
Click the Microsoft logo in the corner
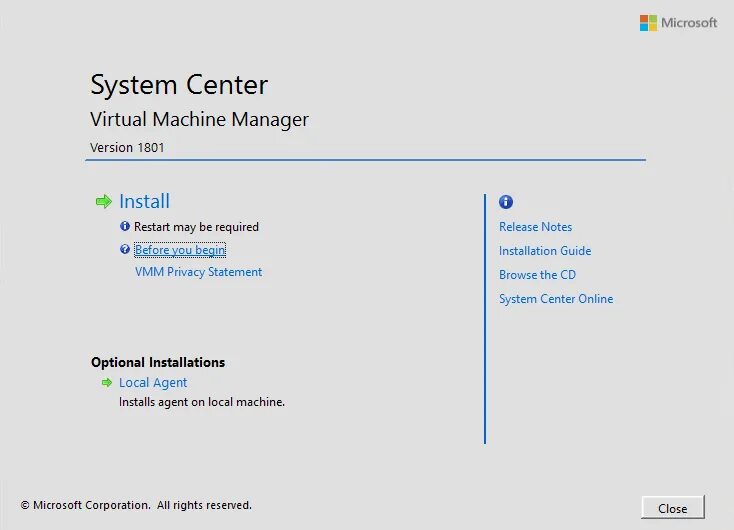(x=678, y=23)
